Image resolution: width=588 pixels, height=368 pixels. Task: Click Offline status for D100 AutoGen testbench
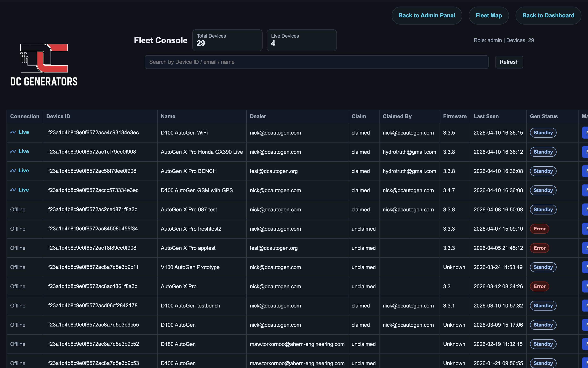tap(18, 306)
